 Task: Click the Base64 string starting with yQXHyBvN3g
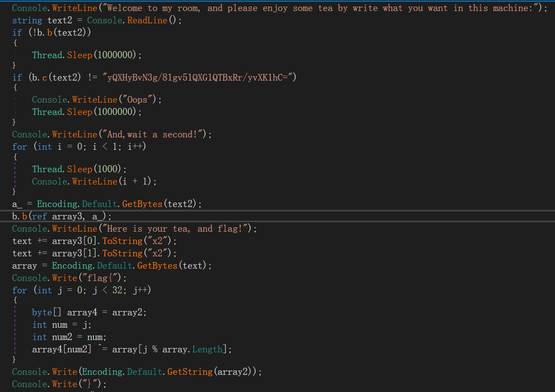(199, 78)
